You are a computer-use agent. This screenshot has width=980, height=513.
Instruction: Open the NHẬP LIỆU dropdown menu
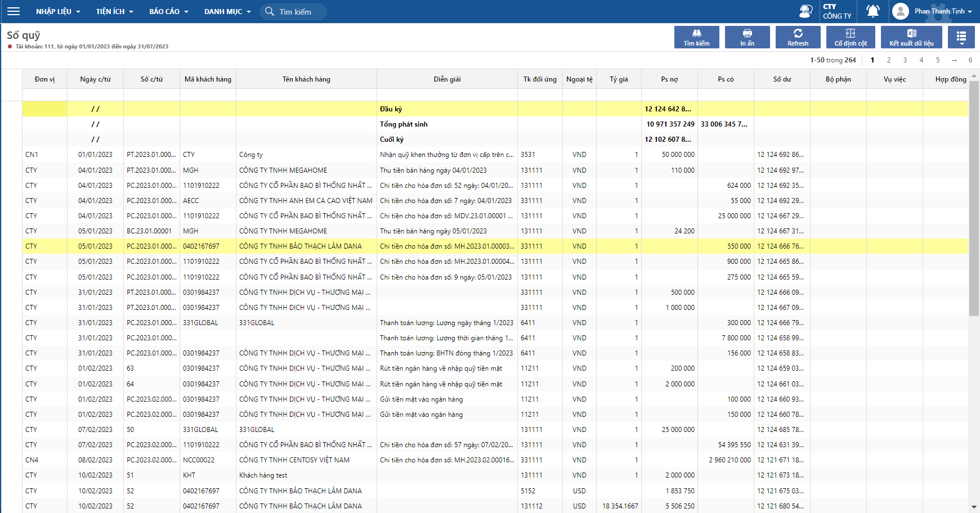click(58, 11)
